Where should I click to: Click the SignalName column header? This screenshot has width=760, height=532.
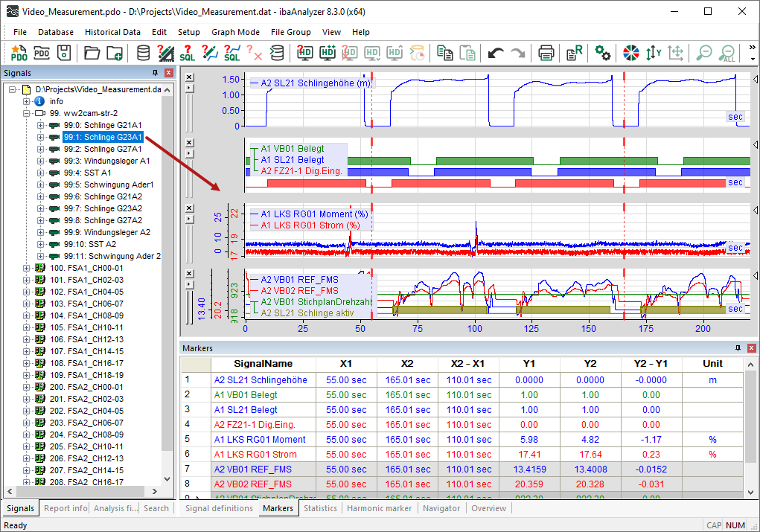tap(263, 364)
